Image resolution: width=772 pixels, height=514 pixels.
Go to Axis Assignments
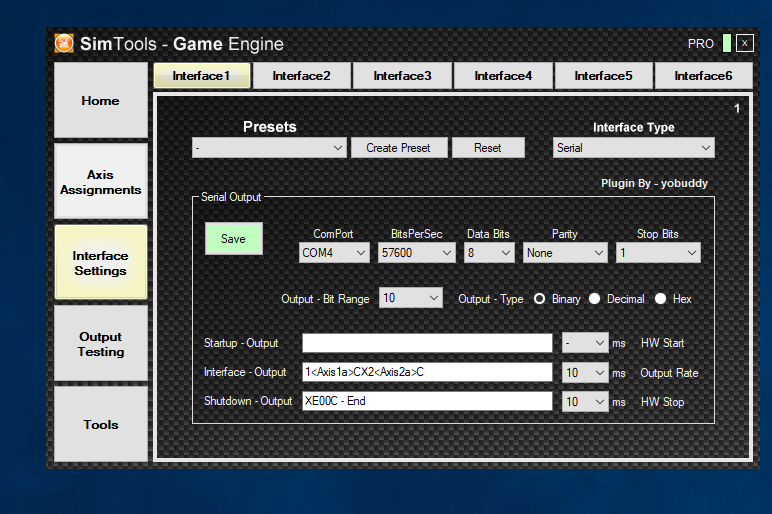(100, 182)
